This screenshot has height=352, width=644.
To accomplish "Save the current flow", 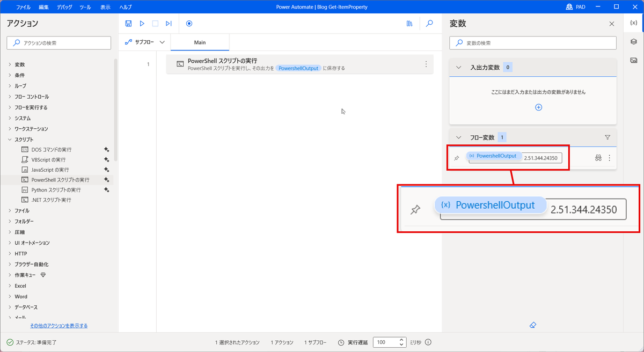I will tap(128, 23).
